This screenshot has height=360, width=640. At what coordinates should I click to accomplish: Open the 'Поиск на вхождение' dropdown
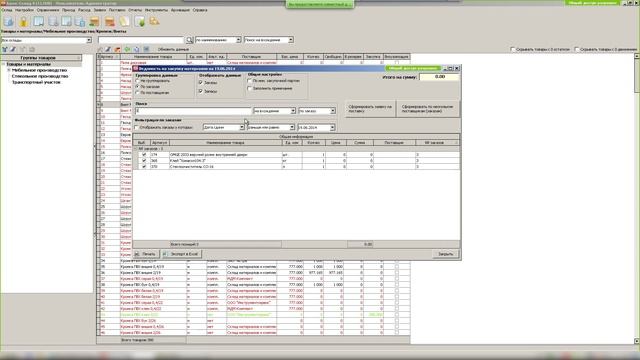tap(291, 40)
